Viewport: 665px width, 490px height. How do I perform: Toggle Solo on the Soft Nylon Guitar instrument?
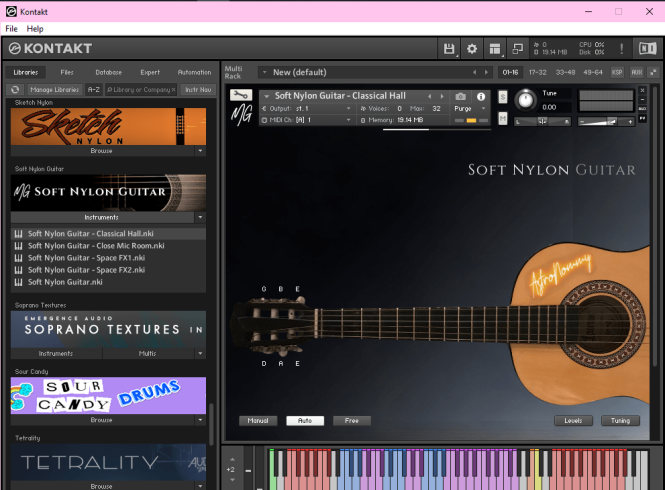(503, 97)
